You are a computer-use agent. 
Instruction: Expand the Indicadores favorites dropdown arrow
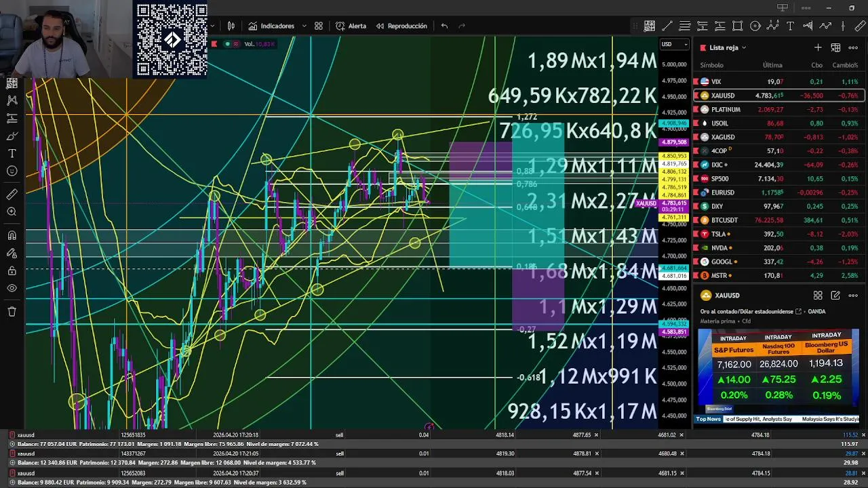[x=304, y=26]
